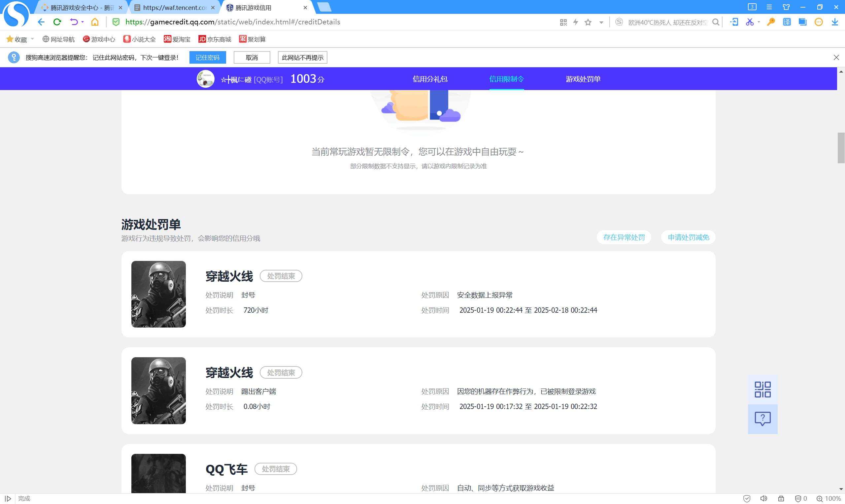Screen dimensions: 845x504
Task: Open the 小说大全 bookmark
Action: click(x=140, y=39)
